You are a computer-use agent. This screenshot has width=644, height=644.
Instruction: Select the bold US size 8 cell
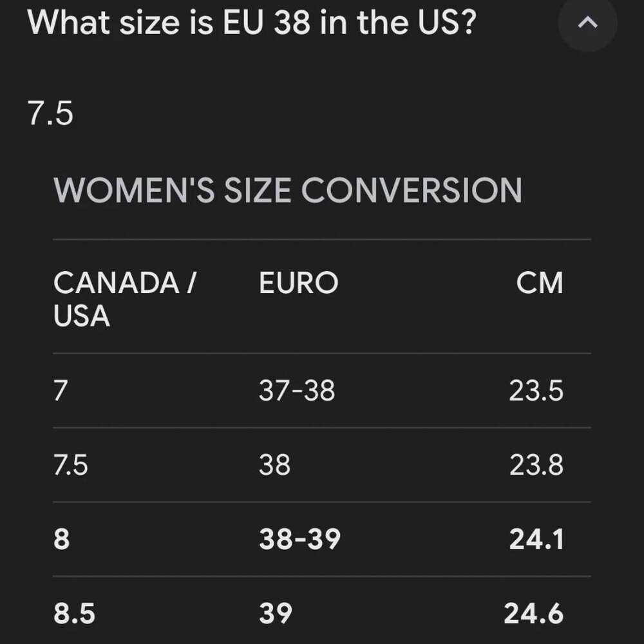pyautogui.click(x=62, y=539)
